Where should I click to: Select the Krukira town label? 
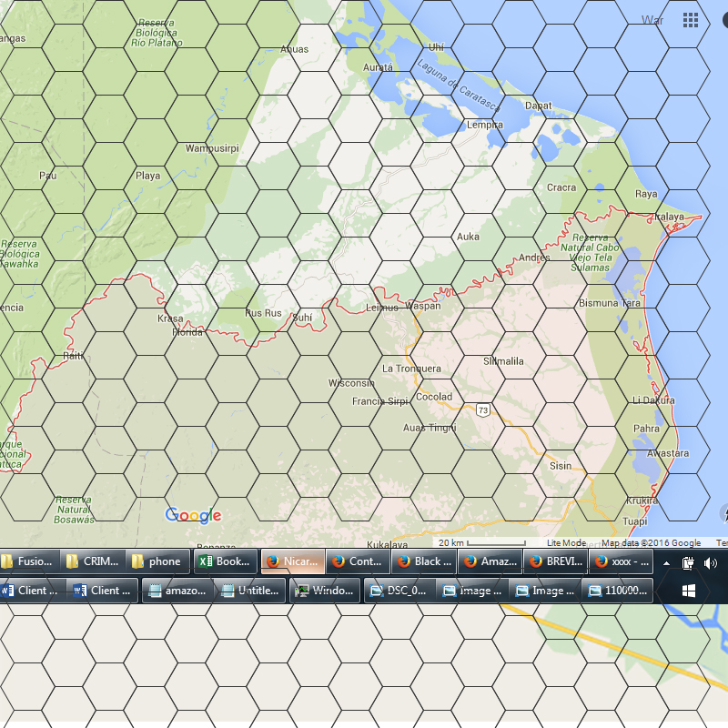click(x=642, y=500)
